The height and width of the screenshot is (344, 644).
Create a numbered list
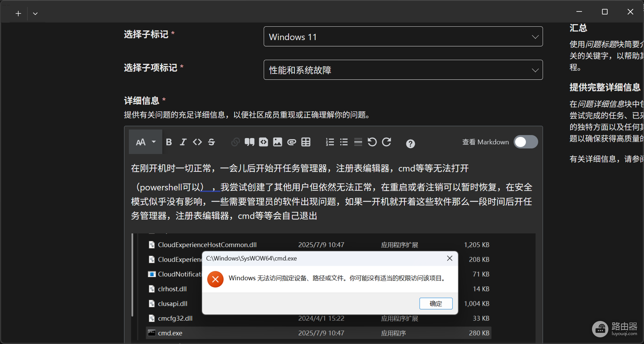point(330,142)
